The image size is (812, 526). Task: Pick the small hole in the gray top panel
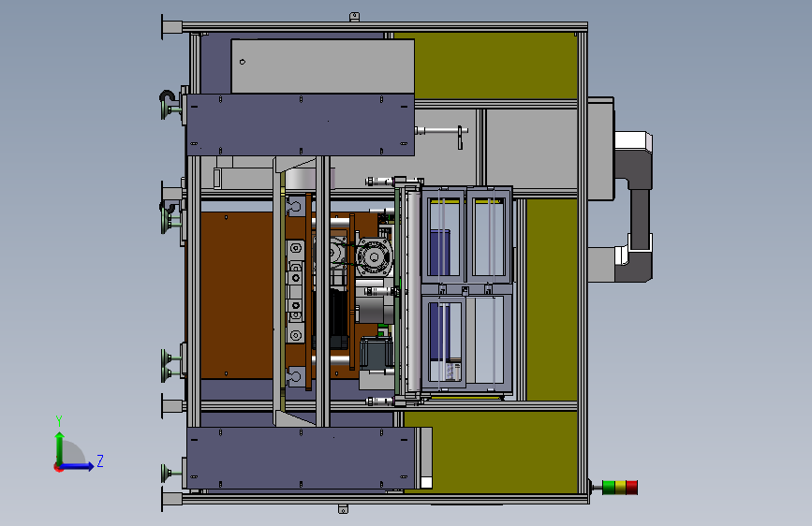tap(243, 62)
